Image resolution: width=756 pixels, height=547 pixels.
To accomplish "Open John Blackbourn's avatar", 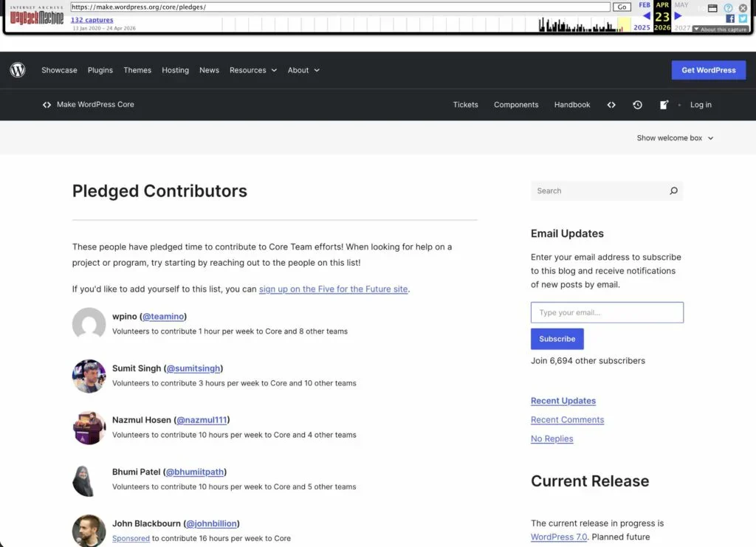I will 89,531.
